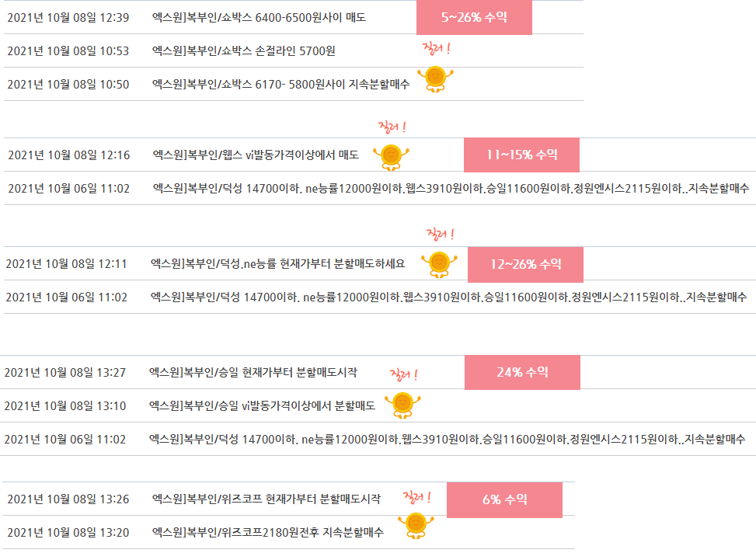The height and width of the screenshot is (560, 756).
Task: Click the 질러! stamp above the 덕성.ne능률 row
Action: point(441,235)
